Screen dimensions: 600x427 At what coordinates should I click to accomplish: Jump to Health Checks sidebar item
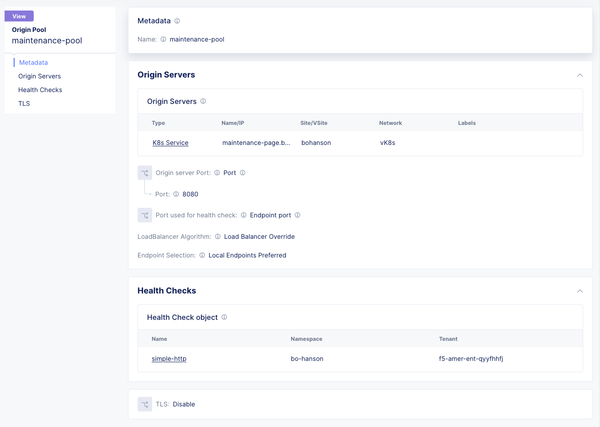pos(39,90)
